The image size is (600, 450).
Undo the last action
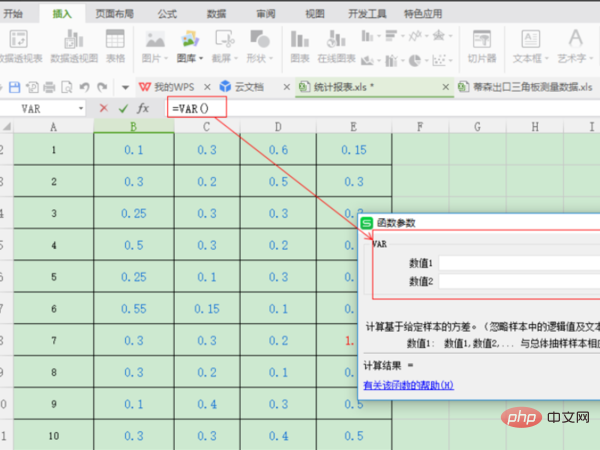pyautogui.click(x=84, y=87)
